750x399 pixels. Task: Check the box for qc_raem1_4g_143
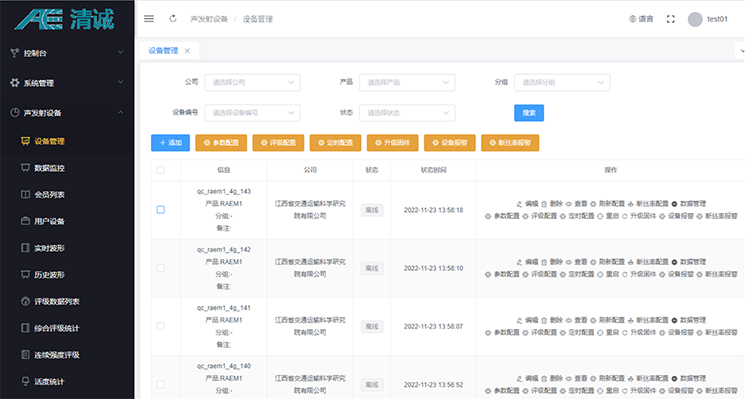161,210
